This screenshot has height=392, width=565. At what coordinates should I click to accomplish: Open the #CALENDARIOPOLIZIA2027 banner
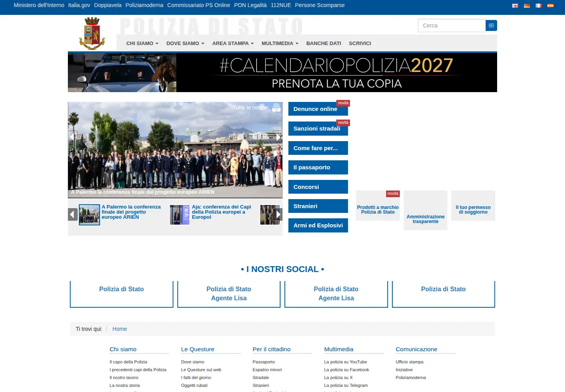(282, 73)
